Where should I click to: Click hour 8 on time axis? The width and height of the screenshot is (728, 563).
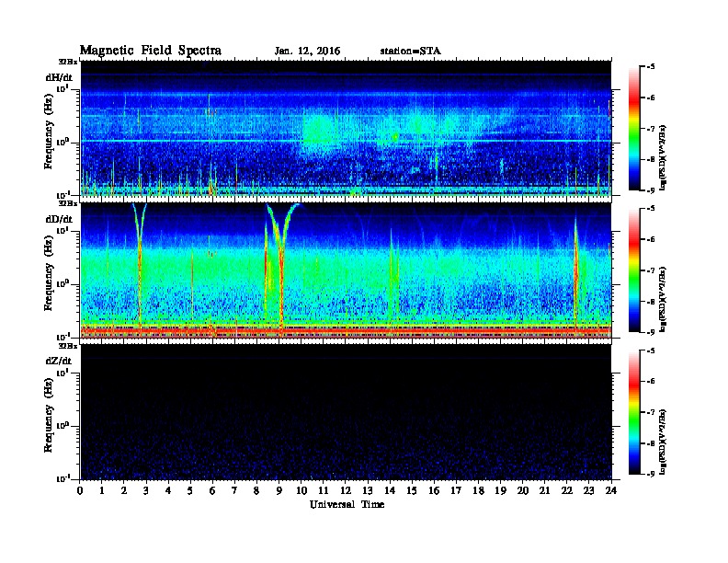[x=256, y=490]
